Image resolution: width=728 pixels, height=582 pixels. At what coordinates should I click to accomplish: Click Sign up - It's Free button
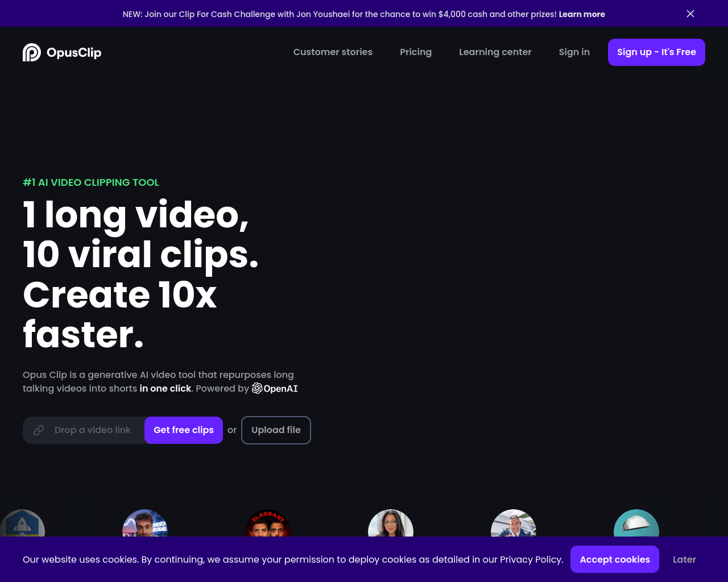coord(656,52)
